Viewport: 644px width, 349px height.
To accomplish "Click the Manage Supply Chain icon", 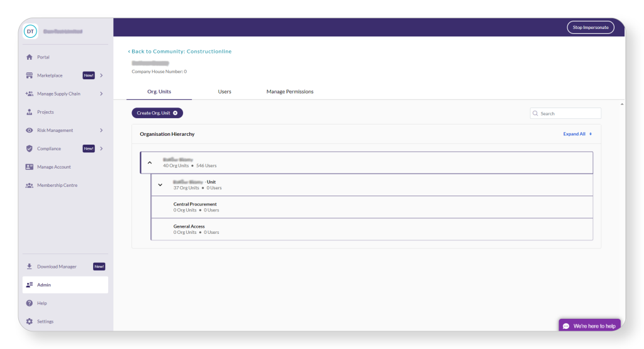I will pyautogui.click(x=29, y=94).
